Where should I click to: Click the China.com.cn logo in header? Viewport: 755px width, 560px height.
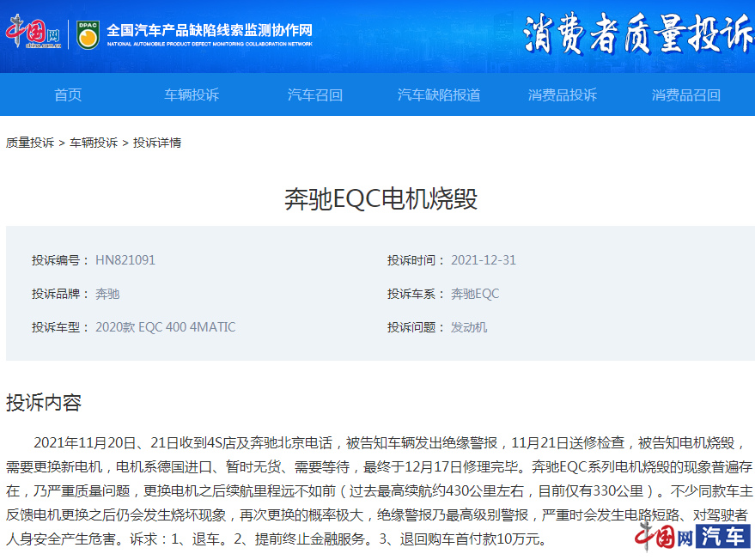[x=33, y=33]
